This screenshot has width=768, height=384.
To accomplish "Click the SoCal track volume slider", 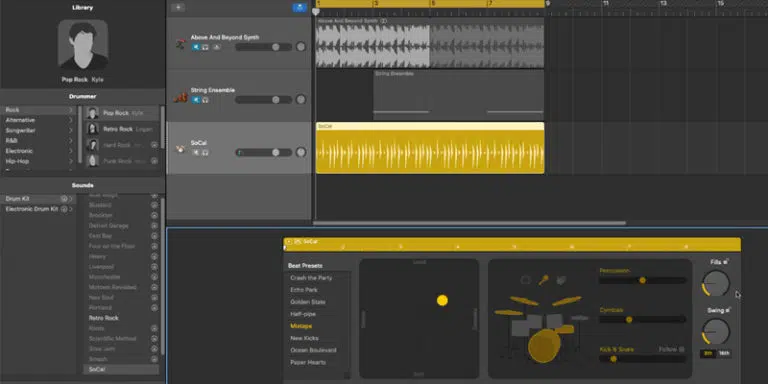I will [x=264, y=152].
